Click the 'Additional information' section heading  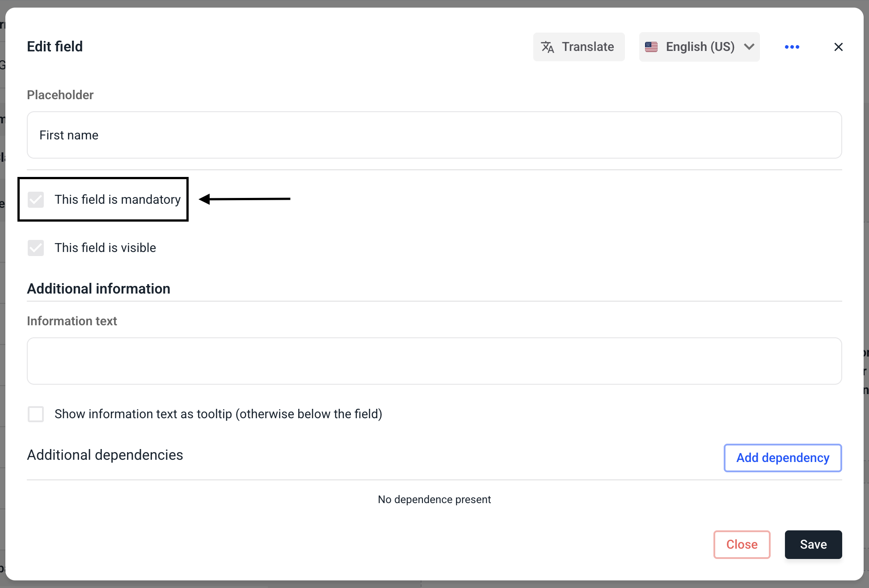[x=98, y=289]
